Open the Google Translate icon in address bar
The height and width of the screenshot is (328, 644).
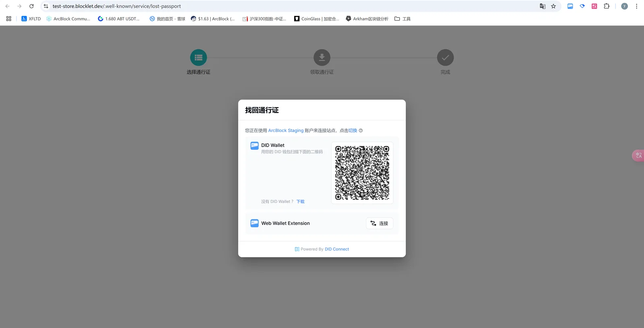coord(543,6)
